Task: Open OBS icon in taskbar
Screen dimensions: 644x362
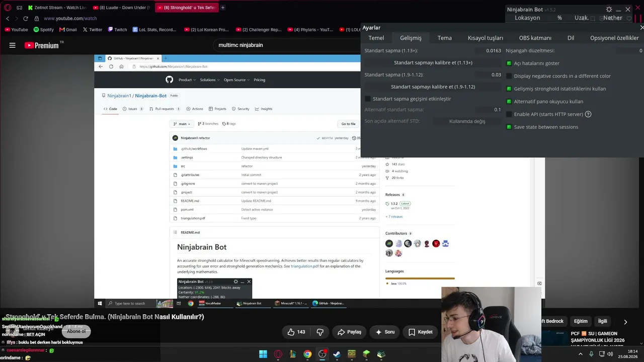Action: [322, 354]
